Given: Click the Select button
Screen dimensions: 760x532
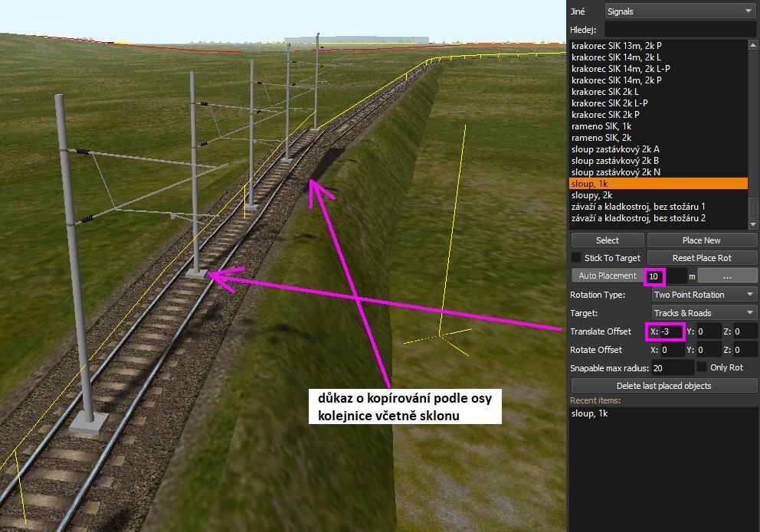Looking at the screenshot, I should coord(607,240).
